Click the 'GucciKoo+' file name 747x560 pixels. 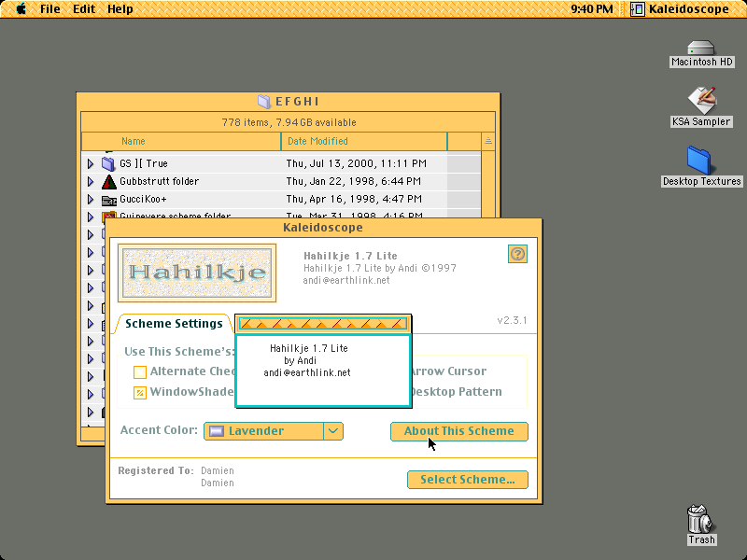point(143,199)
